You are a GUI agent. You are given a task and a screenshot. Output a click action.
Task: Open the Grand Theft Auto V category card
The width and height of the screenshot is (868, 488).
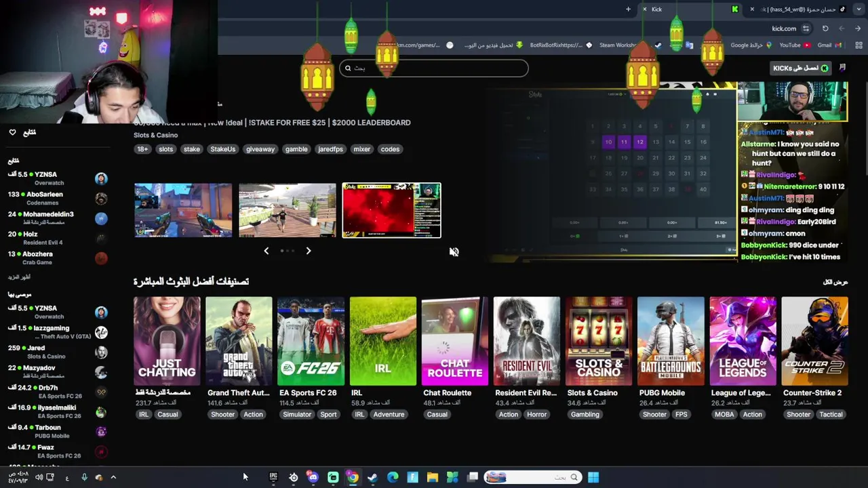click(x=239, y=341)
